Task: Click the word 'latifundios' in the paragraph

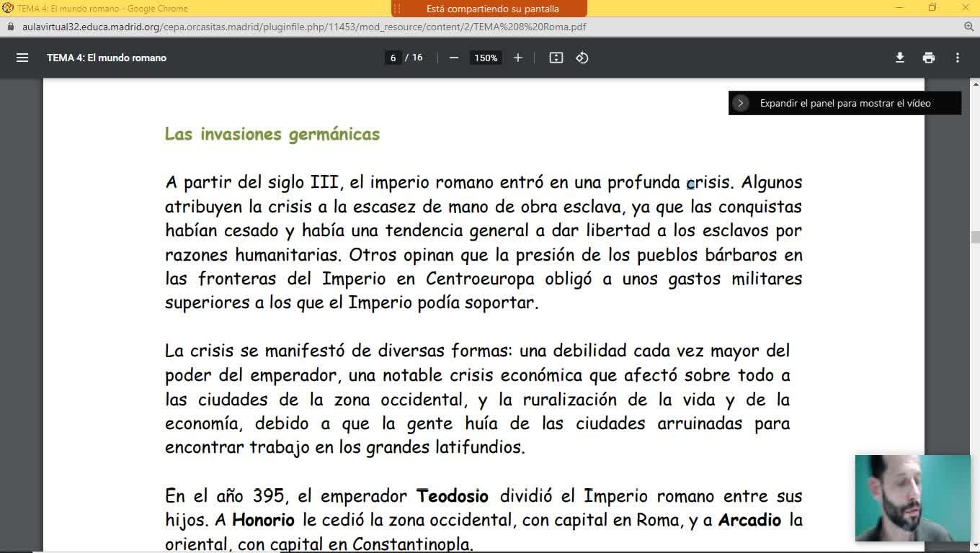Action: click(478, 447)
